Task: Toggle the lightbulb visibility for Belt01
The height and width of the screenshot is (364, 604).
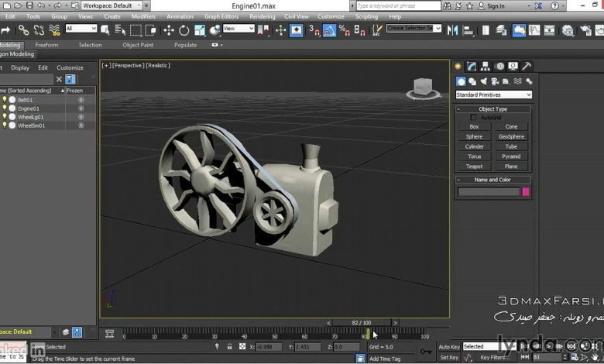Action: (x=4, y=100)
